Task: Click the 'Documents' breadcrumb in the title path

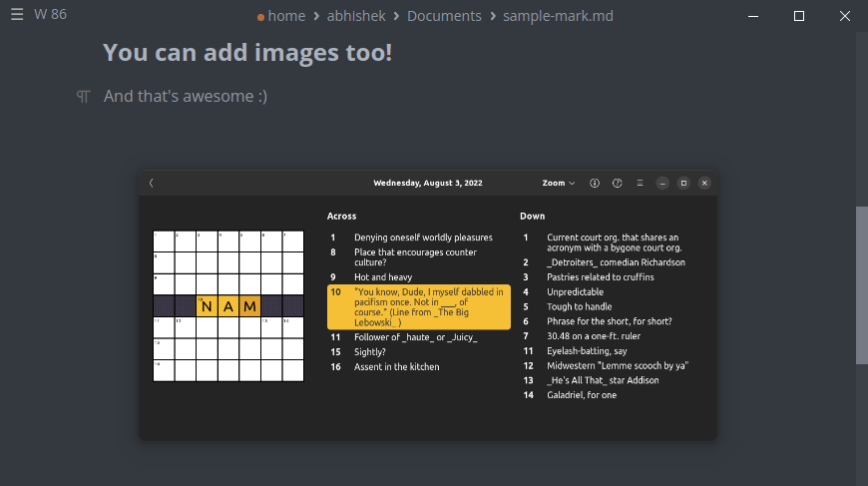Action: pos(444,16)
